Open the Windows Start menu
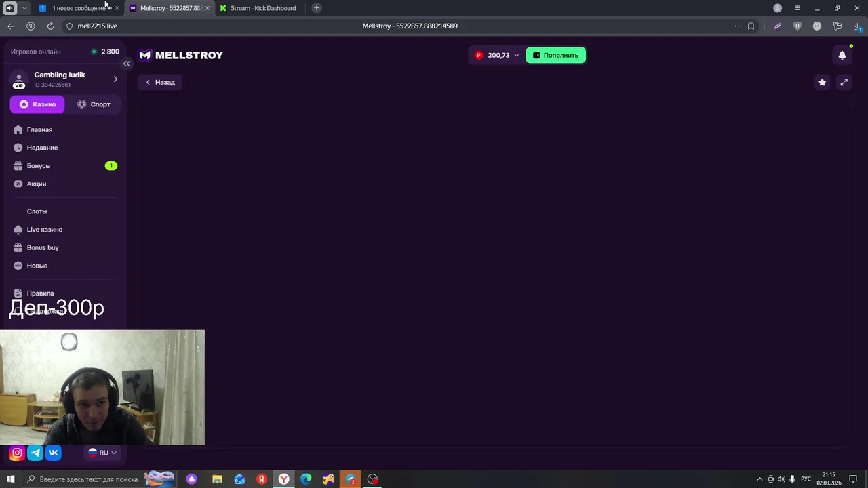This screenshot has width=868, height=488. click(x=11, y=479)
